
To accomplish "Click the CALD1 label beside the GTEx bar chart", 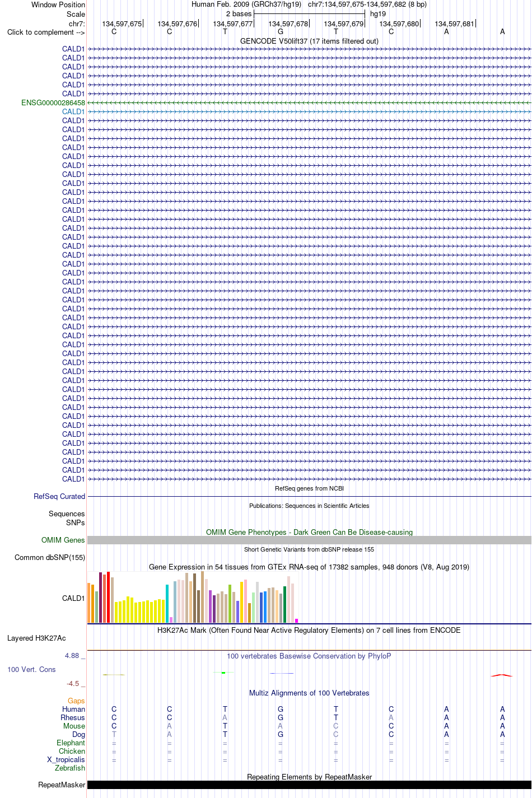I will pyautogui.click(x=73, y=598).
